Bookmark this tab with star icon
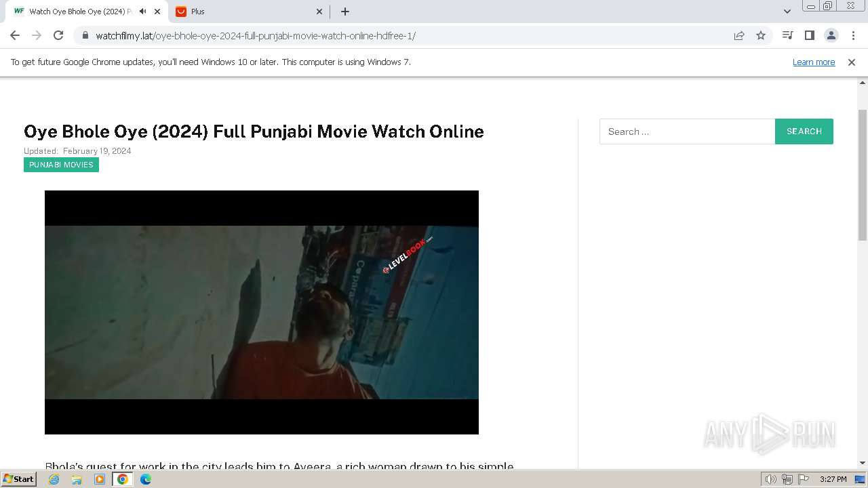868x488 pixels. point(761,35)
